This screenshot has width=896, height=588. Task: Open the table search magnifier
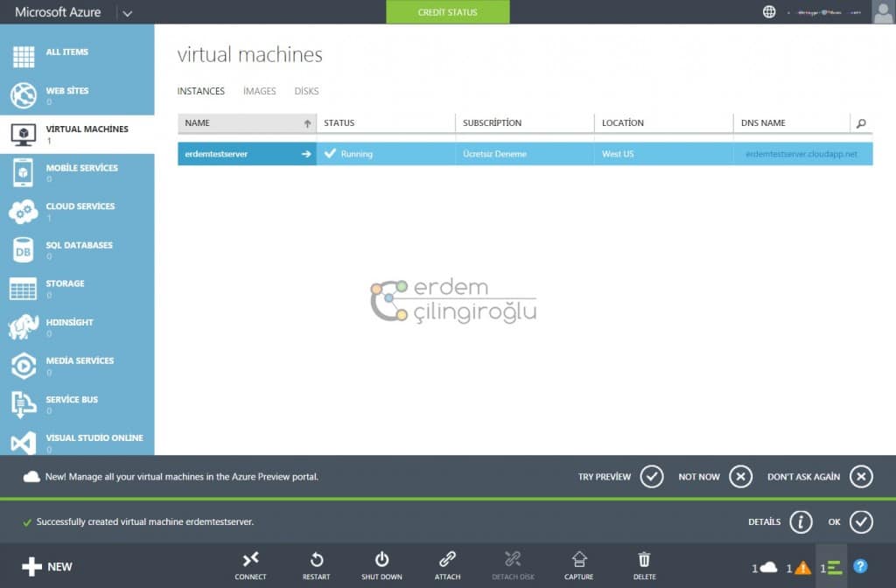pos(861,122)
